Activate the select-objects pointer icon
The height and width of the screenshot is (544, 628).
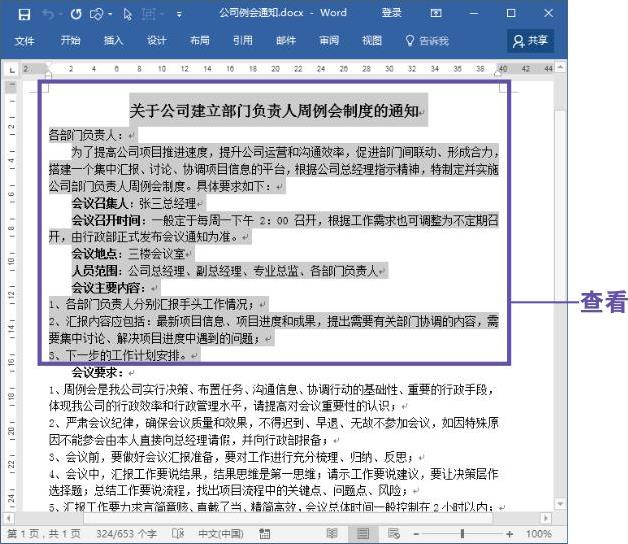click(x=128, y=14)
